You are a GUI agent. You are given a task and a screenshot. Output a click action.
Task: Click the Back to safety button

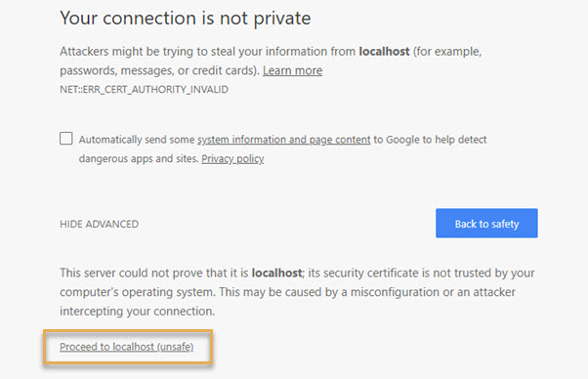[x=486, y=224]
